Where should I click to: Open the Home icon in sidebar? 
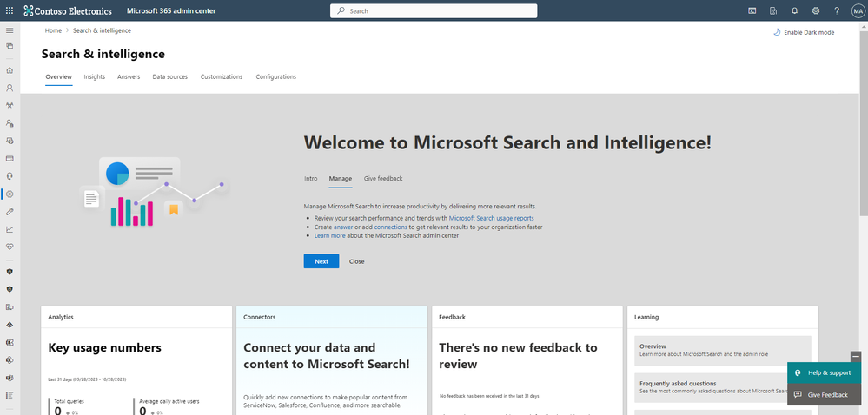click(10, 70)
